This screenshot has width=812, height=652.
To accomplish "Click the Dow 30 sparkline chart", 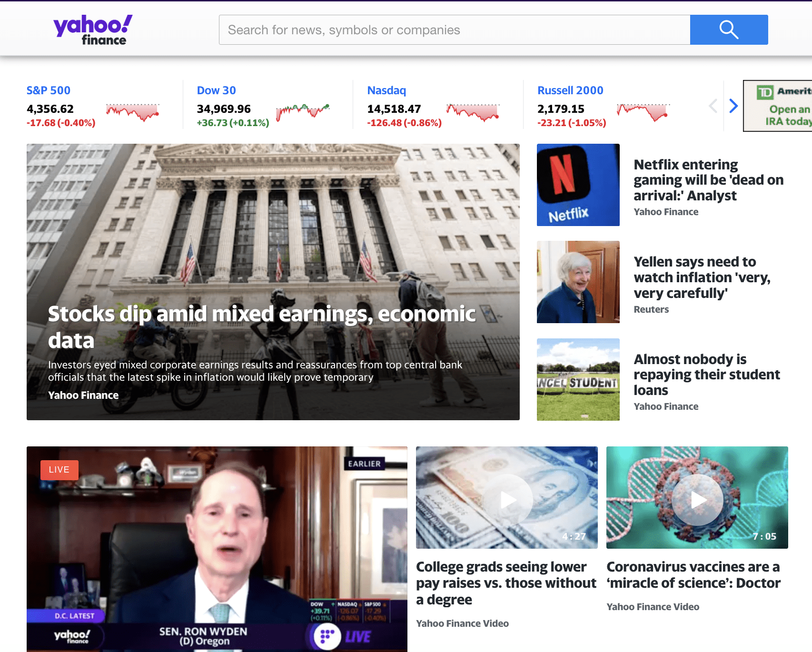I will (303, 112).
